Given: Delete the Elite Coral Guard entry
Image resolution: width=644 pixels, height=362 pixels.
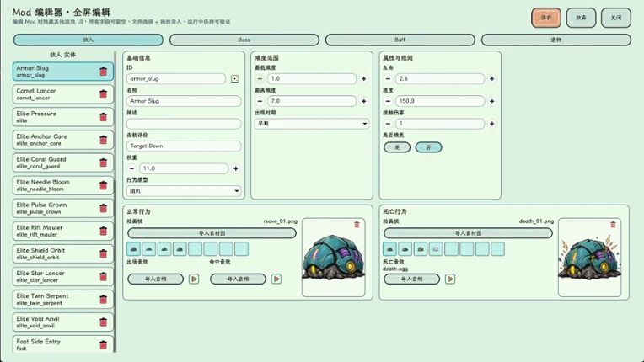Looking at the screenshot, I should [103, 162].
